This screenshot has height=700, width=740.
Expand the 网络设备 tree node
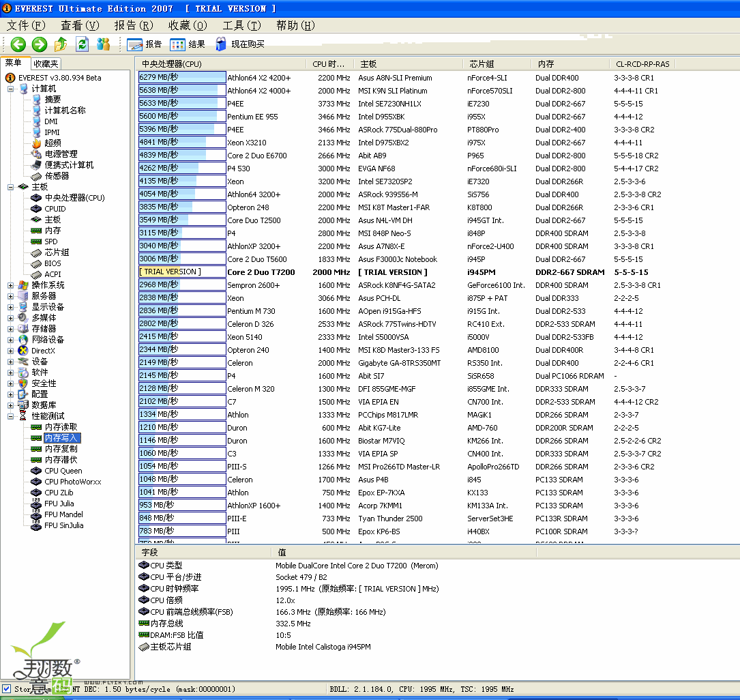[10, 340]
